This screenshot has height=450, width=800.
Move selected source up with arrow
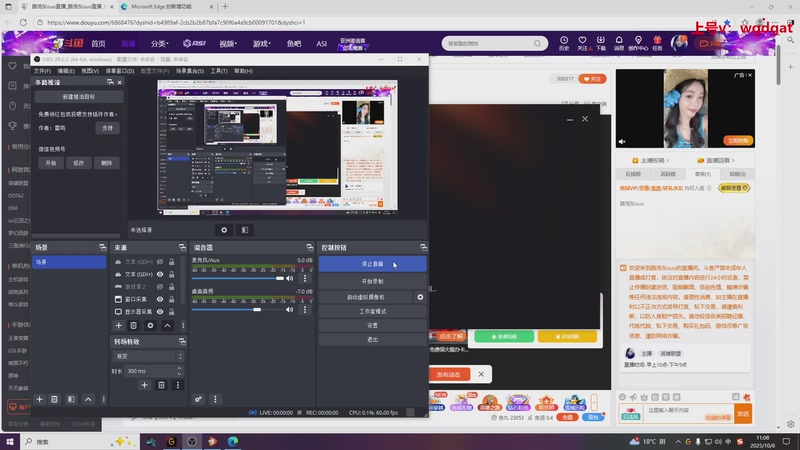167,326
